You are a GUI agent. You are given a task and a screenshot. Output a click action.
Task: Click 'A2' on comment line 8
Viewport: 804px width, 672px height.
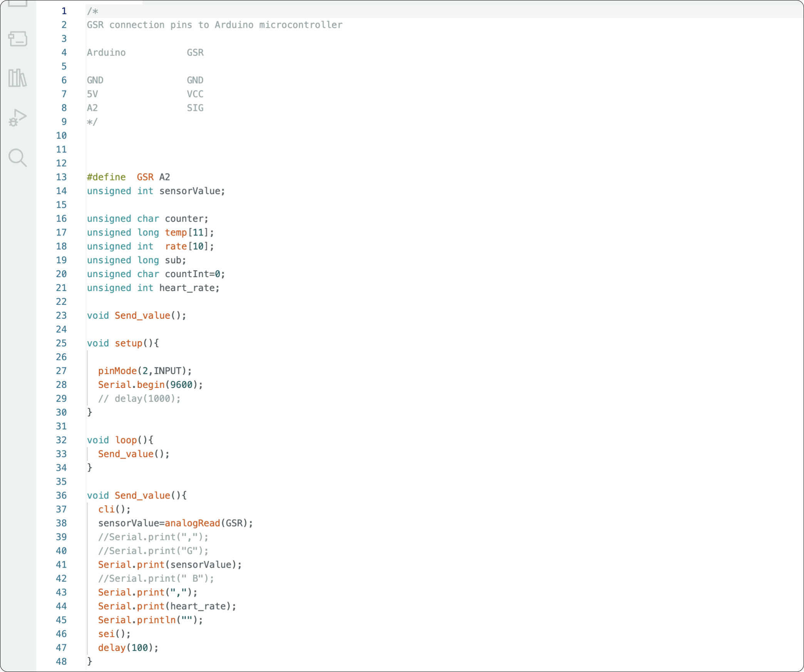tap(92, 108)
